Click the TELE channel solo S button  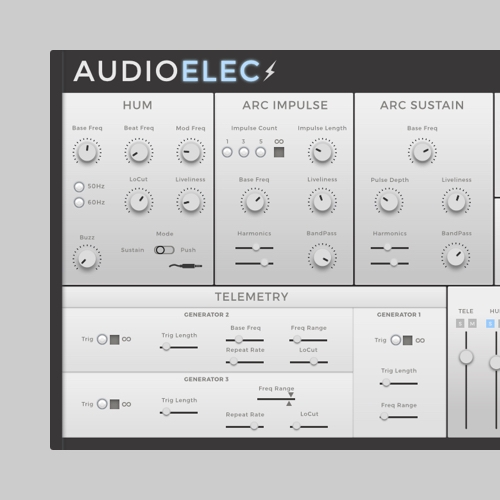pos(460,323)
